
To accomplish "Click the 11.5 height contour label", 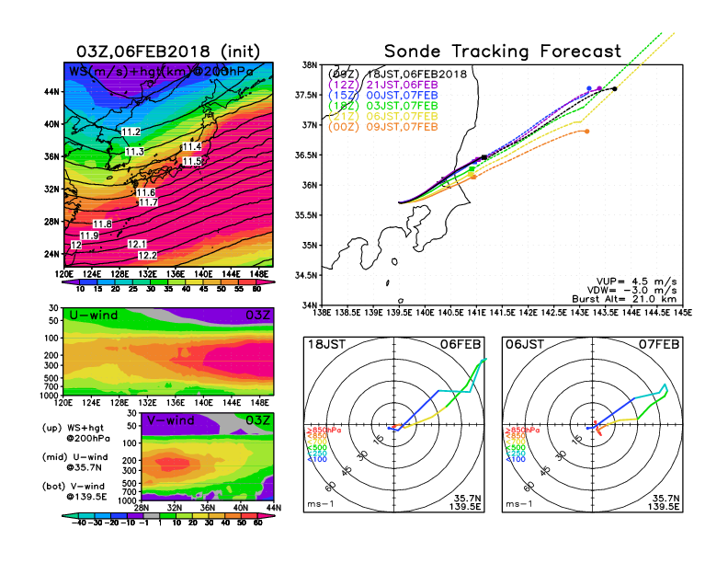I will click(192, 161).
